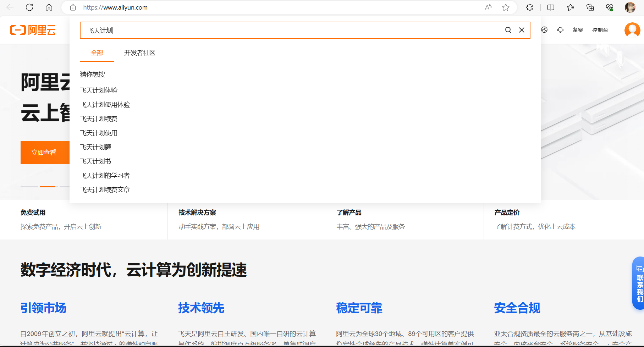
Task: Select suggestion 飞天计划续费
Action: coord(99,119)
